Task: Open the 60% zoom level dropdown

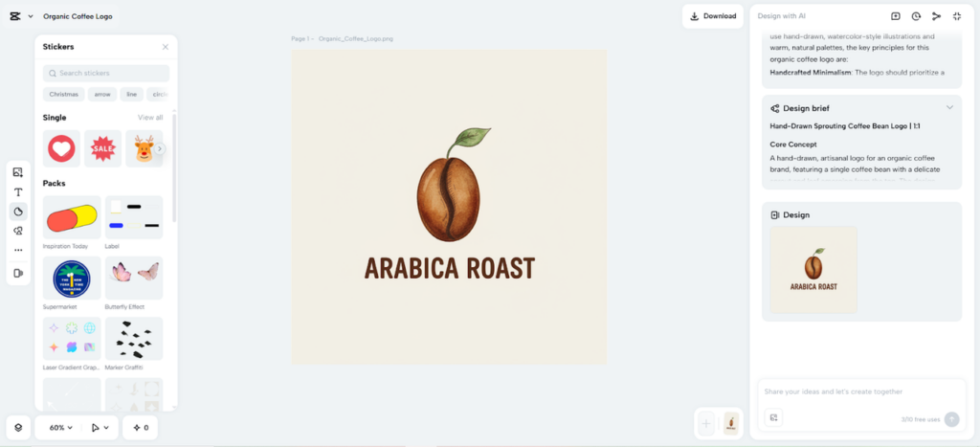Action: click(x=61, y=428)
